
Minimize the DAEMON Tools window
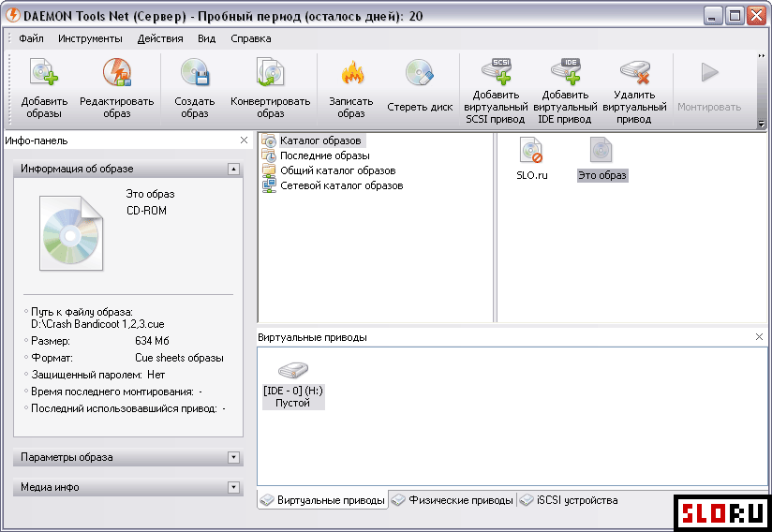click(712, 16)
